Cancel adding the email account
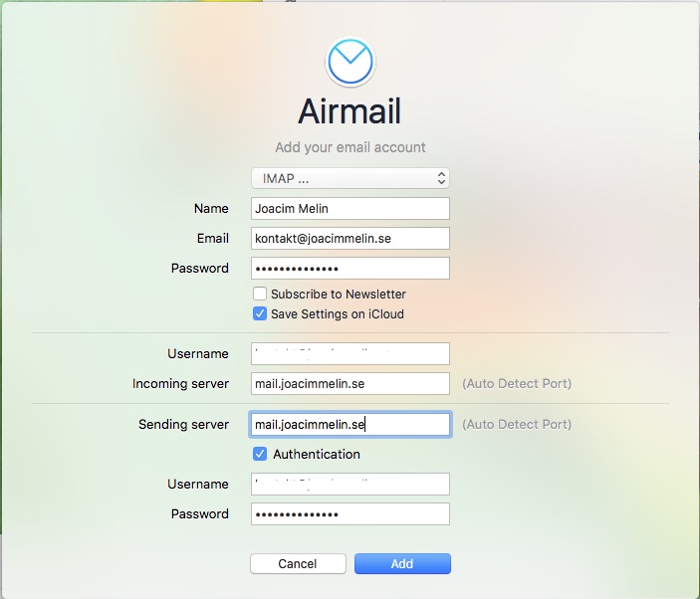 (x=298, y=564)
